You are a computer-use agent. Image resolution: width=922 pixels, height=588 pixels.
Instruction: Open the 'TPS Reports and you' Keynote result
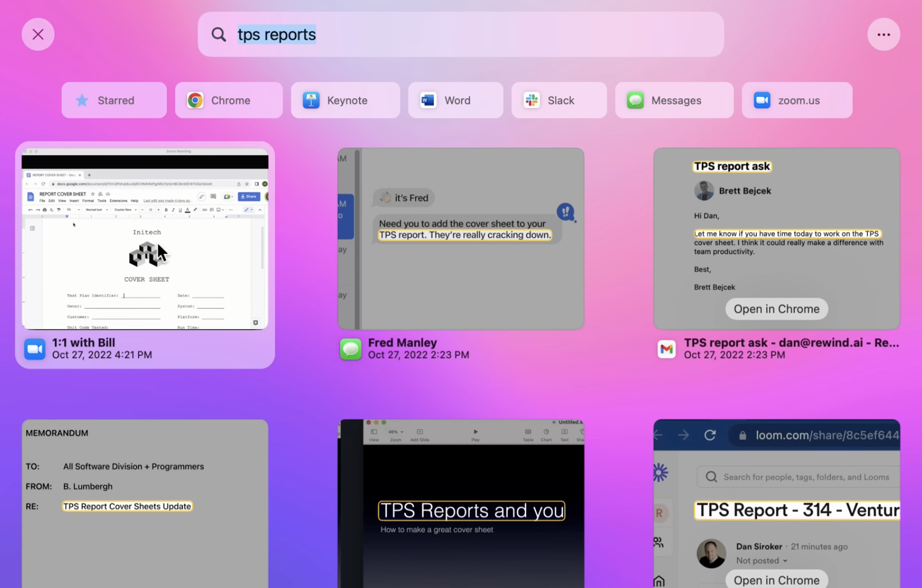461,504
